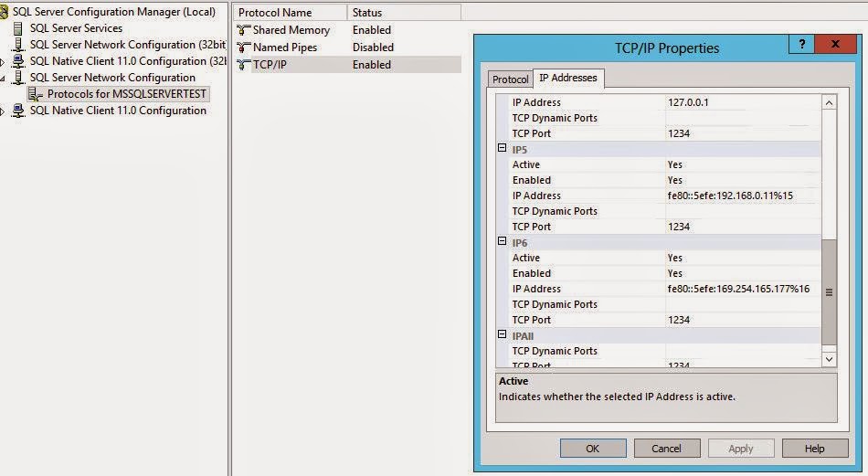
Task: Click the IP5 section header label
Action: (x=519, y=150)
